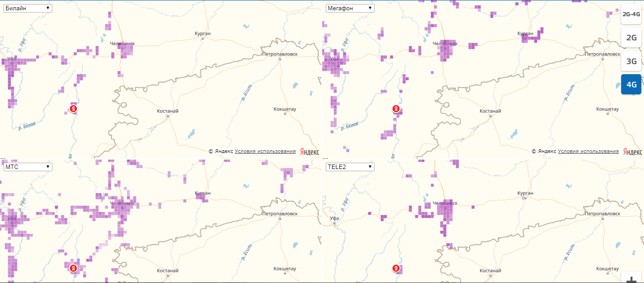The height and width of the screenshot is (283, 644).
Task: Select the 3G coverage mode
Action: click(x=631, y=61)
